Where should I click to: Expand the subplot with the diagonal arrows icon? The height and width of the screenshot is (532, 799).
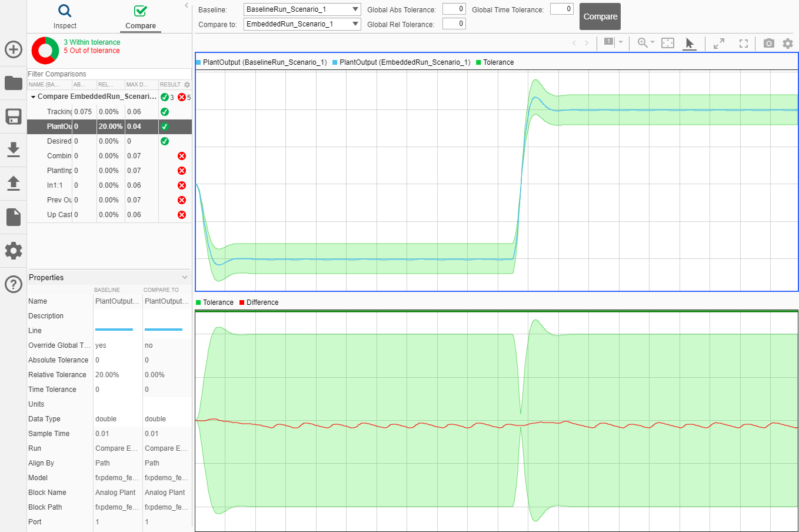(719, 43)
